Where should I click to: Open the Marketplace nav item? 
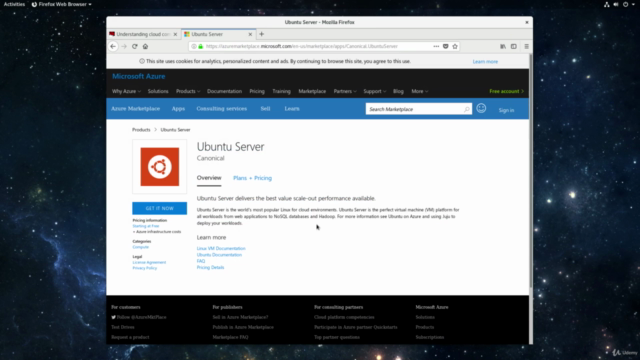click(x=312, y=91)
